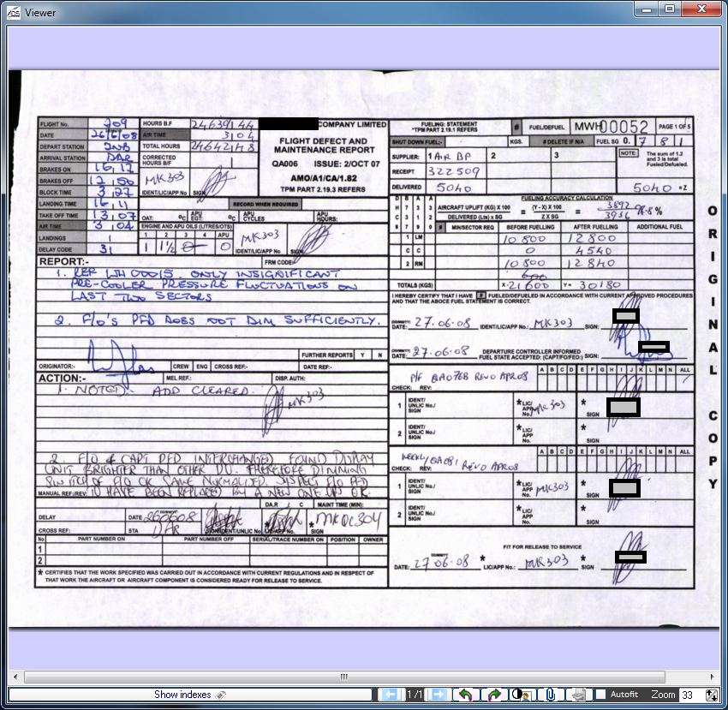Print the maintenance report via printer icon
This screenshot has width=728, height=710.
[579, 695]
